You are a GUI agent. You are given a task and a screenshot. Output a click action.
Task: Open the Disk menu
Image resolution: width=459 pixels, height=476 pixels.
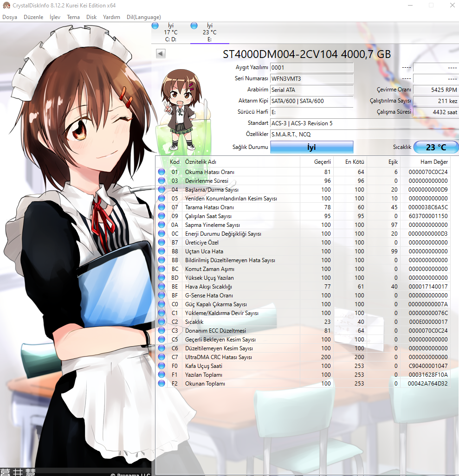pyautogui.click(x=91, y=17)
